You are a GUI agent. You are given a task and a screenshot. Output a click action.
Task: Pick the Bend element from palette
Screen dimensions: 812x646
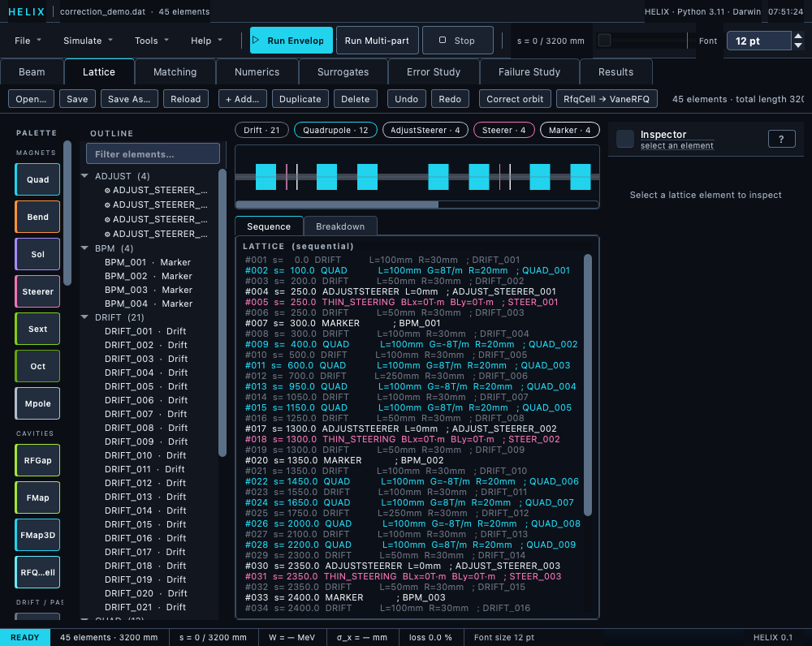coord(37,217)
